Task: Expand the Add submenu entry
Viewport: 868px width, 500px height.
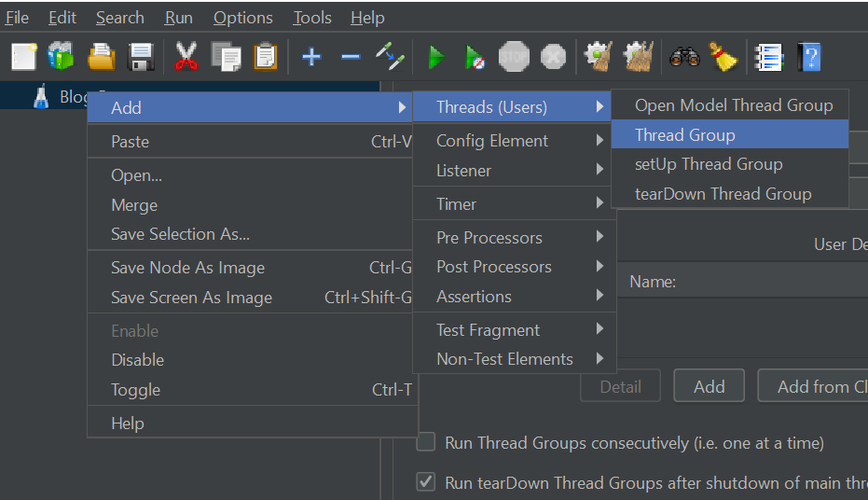Action: (x=250, y=107)
